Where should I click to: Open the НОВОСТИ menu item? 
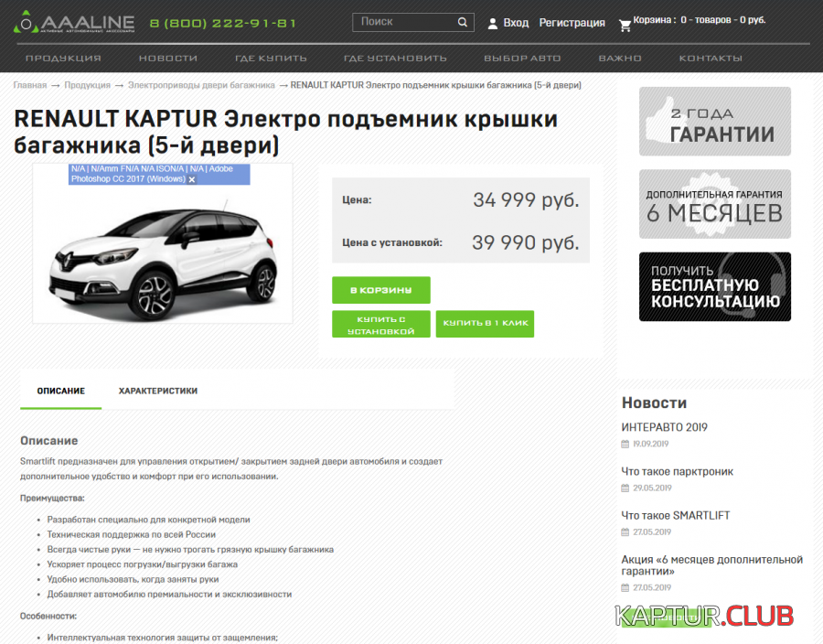pos(168,59)
